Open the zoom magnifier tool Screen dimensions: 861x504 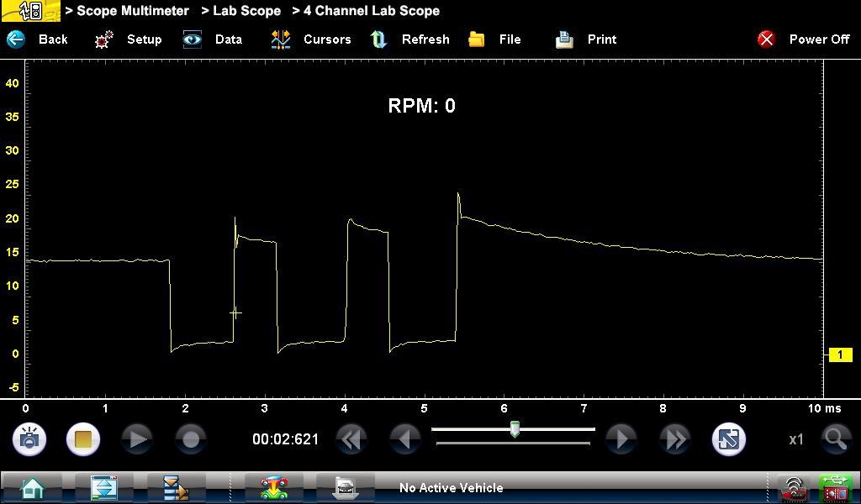coord(834,438)
